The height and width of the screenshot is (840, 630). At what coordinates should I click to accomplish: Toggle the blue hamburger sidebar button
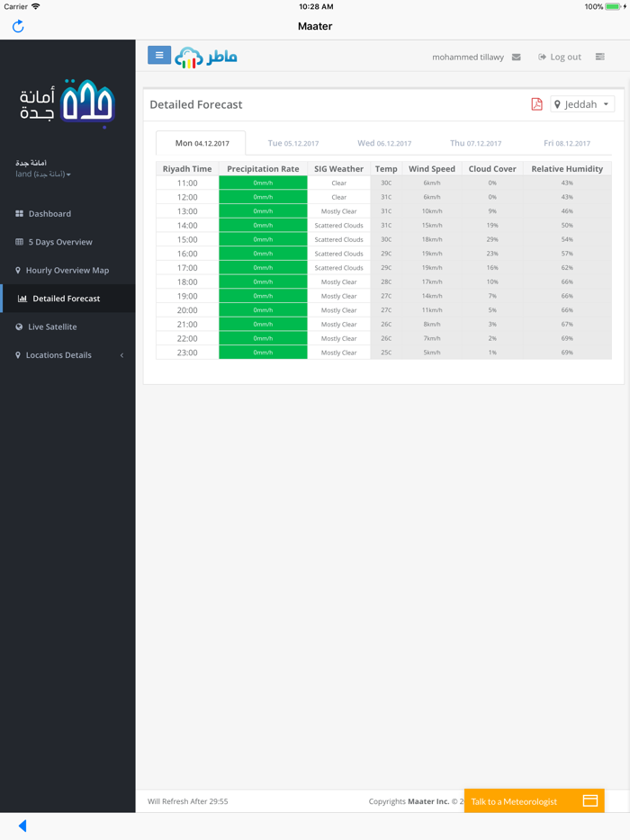pyautogui.click(x=159, y=56)
